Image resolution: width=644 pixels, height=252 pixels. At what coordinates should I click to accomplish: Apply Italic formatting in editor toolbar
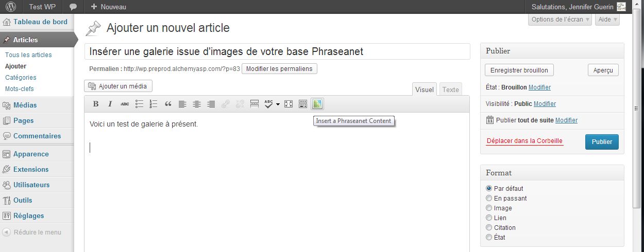[x=110, y=104]
